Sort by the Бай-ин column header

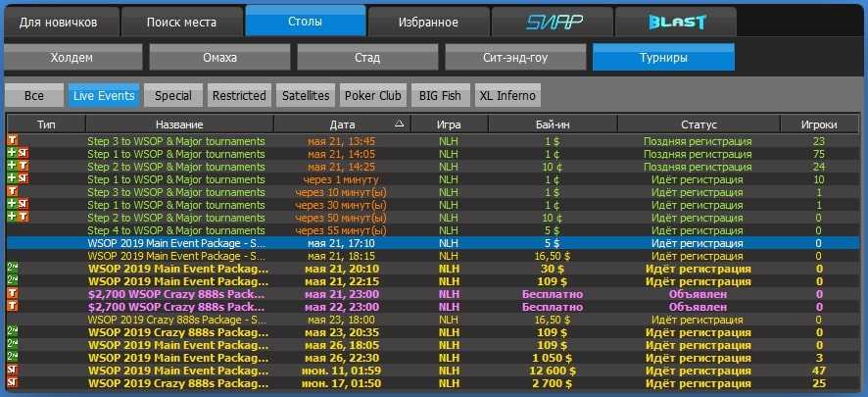click(553, 124)
